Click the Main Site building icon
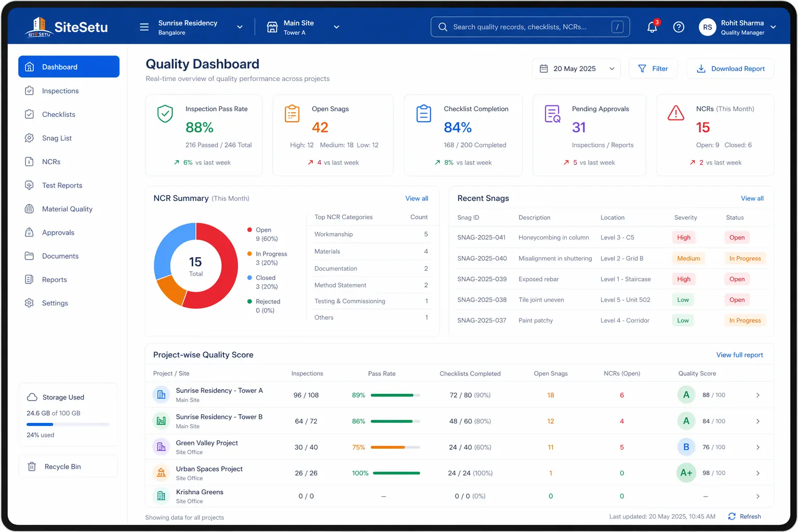The width and height of the screenshot is (798, 532). pos(272,27)
